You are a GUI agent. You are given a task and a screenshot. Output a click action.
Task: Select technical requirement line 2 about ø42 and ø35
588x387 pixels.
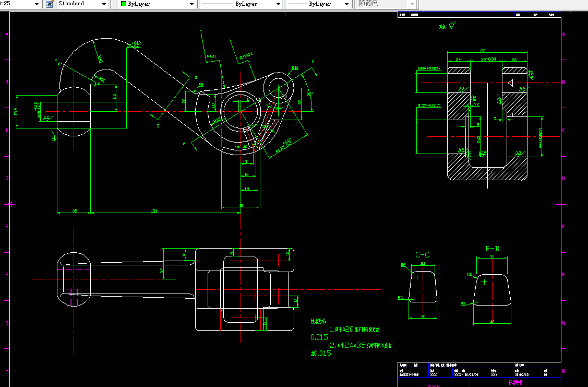361,345
